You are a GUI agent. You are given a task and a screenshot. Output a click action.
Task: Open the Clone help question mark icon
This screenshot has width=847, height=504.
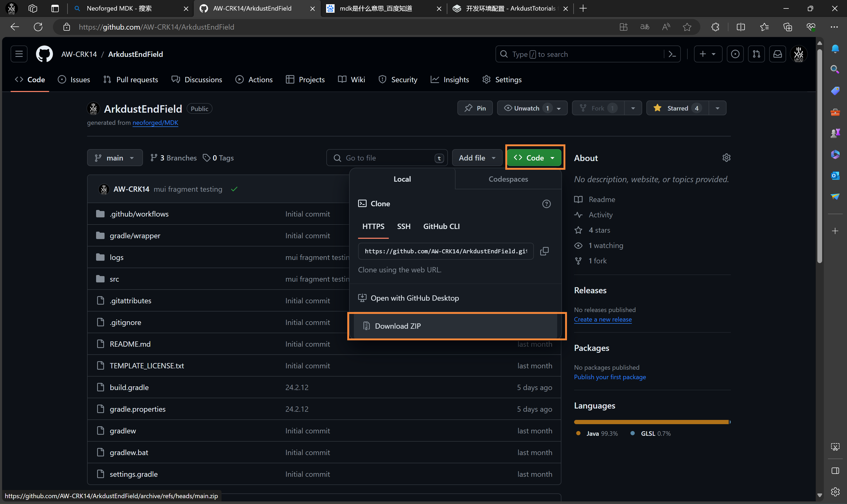(x=546, y=204)
